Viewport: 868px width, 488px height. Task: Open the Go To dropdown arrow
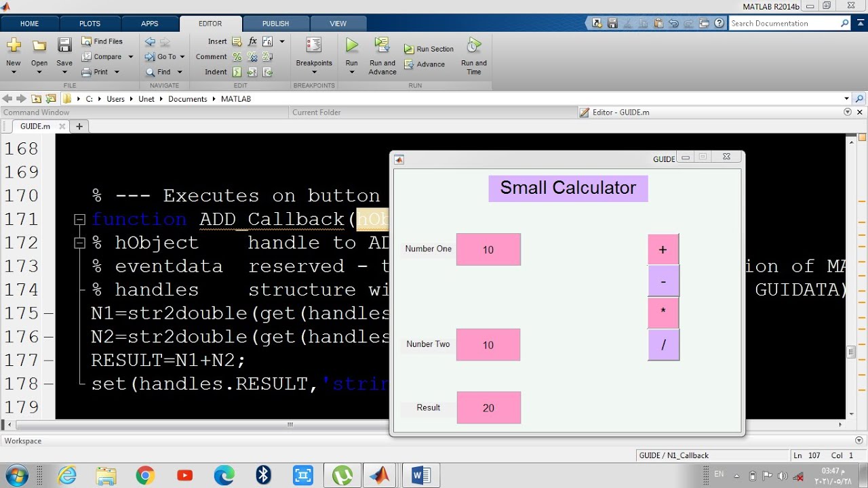coord(182,57)
